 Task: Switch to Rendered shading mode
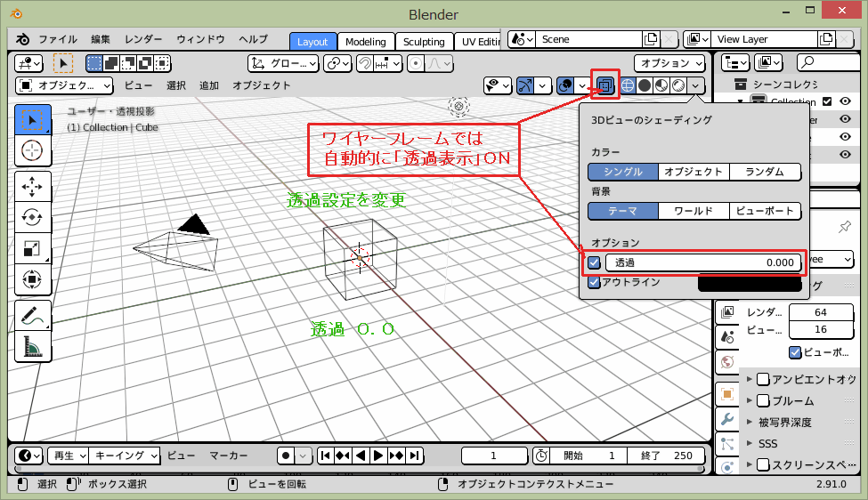pos(678,85)
